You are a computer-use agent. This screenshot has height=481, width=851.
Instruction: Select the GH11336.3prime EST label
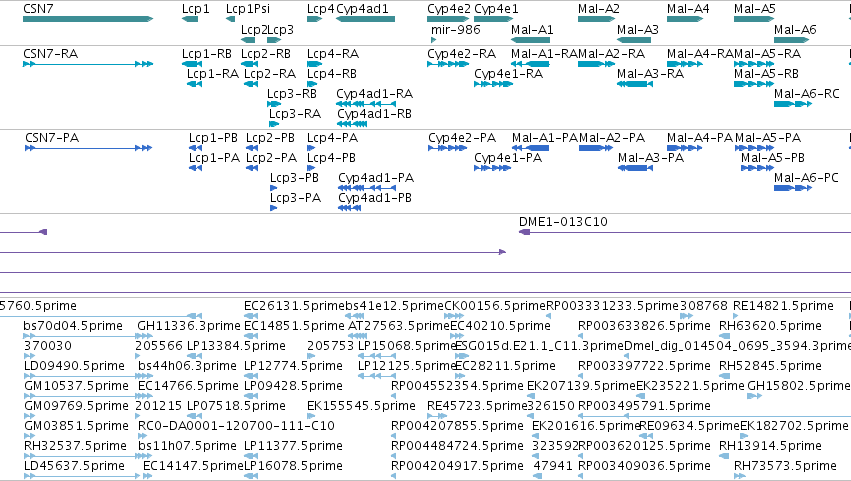coord(189,326)
